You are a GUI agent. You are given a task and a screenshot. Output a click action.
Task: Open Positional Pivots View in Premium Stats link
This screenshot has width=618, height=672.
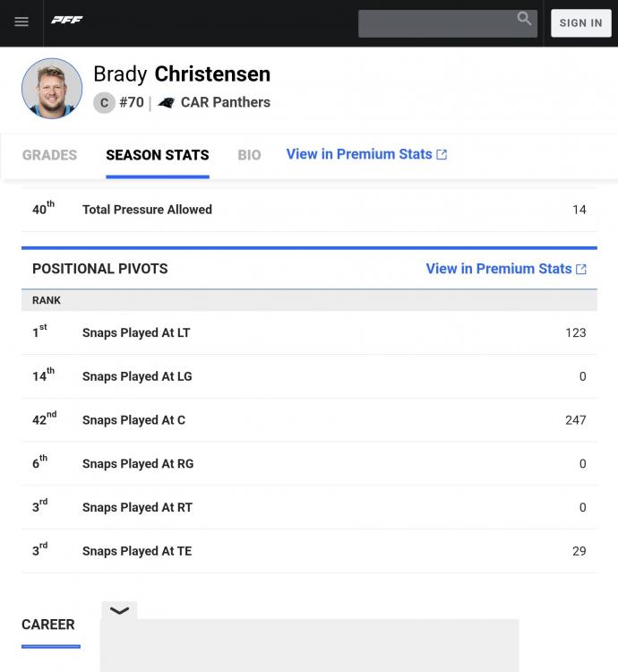[x=498, y=269]
